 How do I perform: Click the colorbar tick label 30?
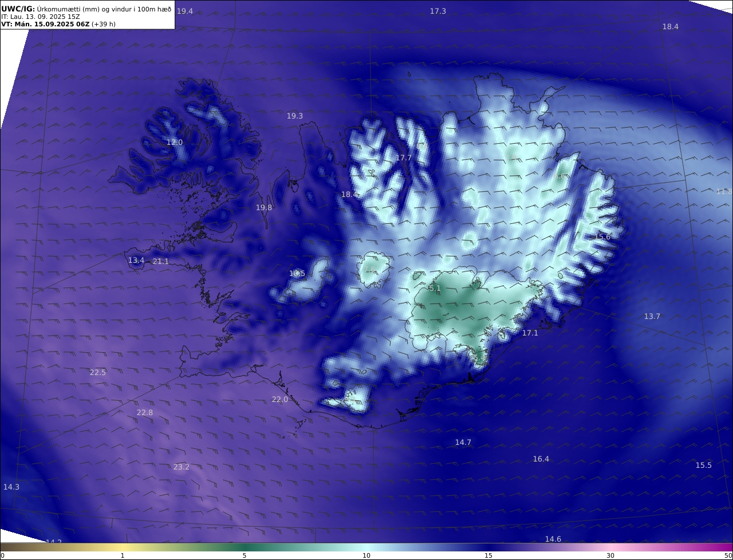pos(610,555)
